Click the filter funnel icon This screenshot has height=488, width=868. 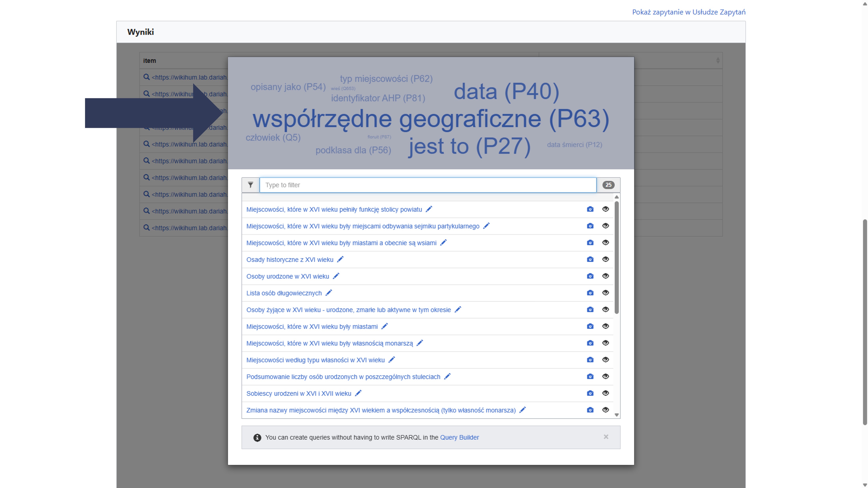(250, 185)
